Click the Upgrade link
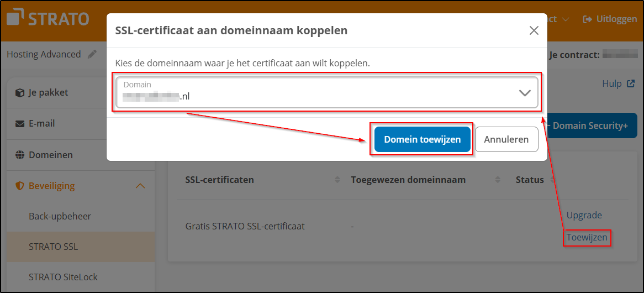The image size is (644, 293). pos(584,216)
